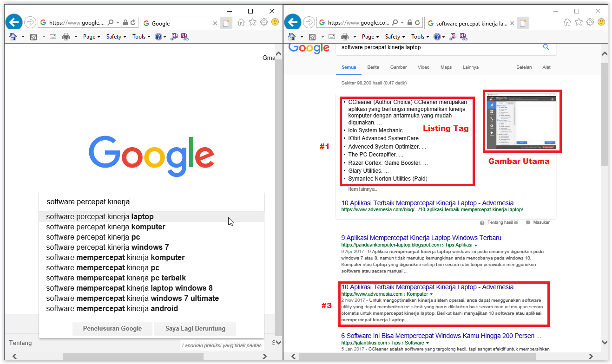Click Read mail icon in left window

tap(53, 37)
